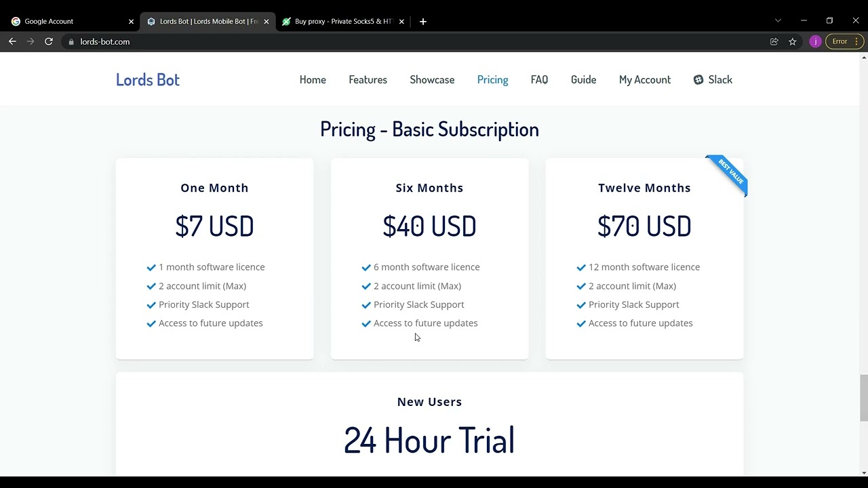Image resolution: width=868 pixels, height=488 pixels.
Task: Click the "New Users" label
Action: [x=429, y=402]
